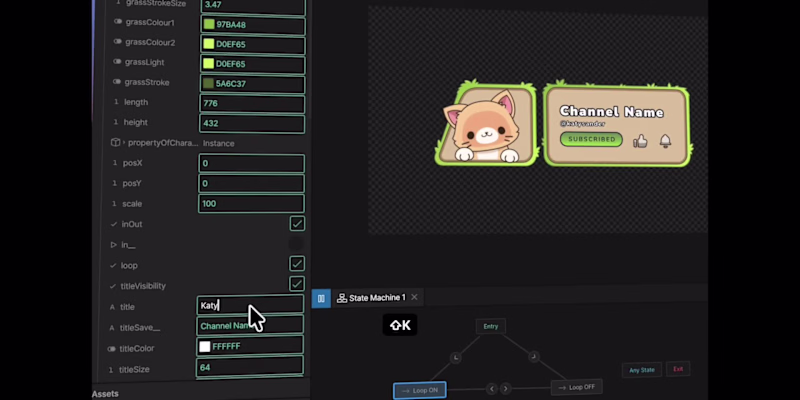Switch to the State Machine 1 tab
The image size is (800, 400).
pos(377,297)
